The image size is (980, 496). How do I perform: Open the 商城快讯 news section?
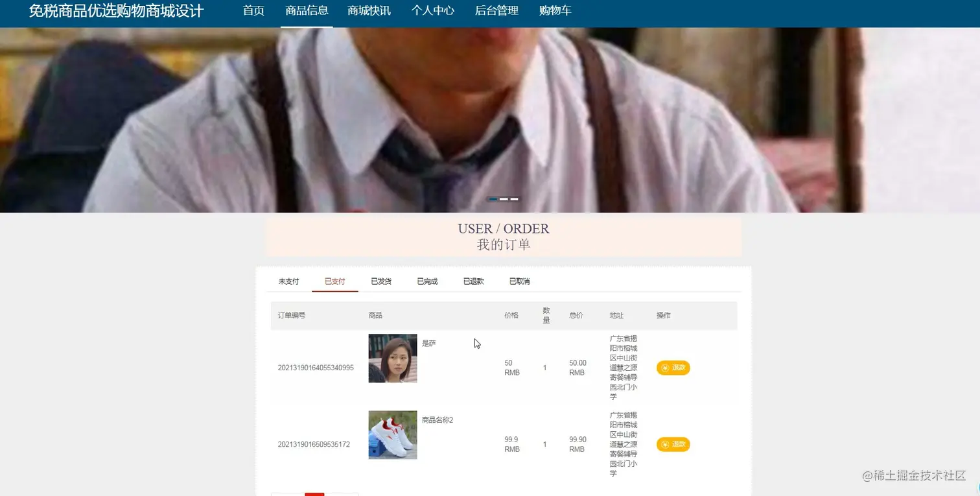coord(369,10)
